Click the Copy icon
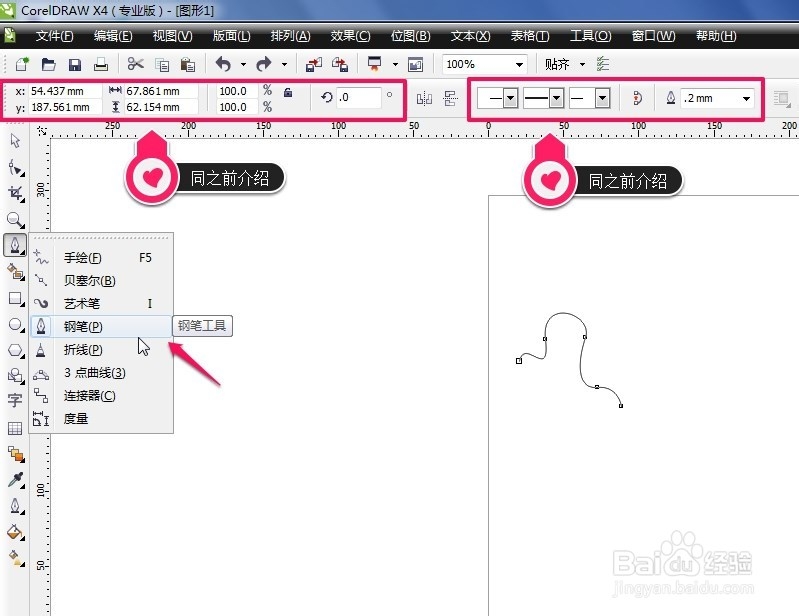Image resolution: width=799 pixels, height=616 pixels. (x=162, y=65)
